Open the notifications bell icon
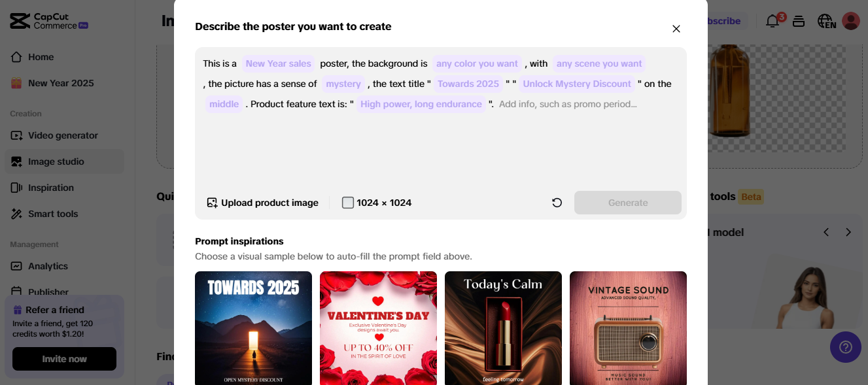 [773, 21]
